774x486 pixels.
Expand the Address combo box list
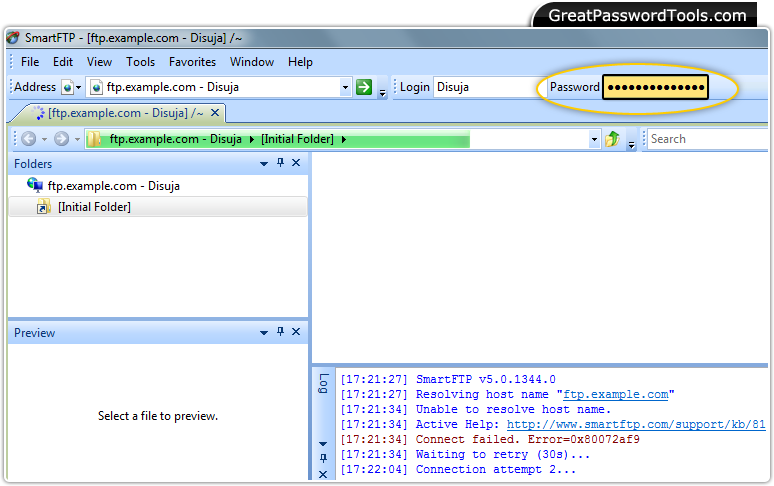click(x=346, y=88)
